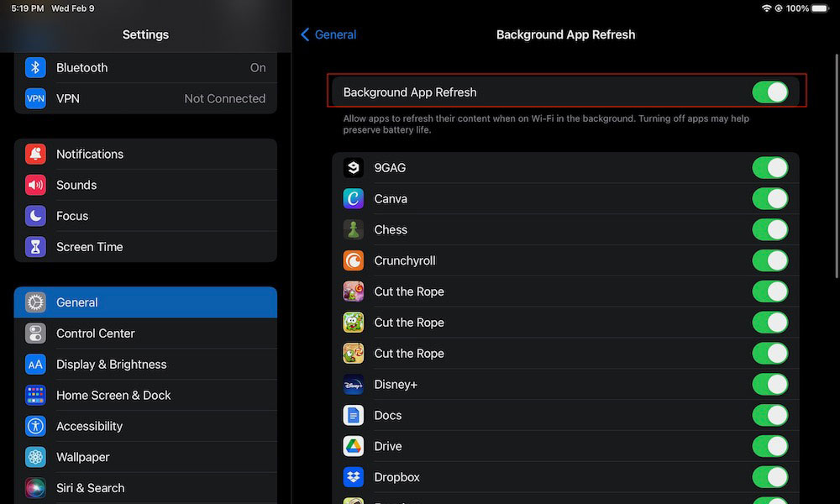The width and height of the screenshot is (840, 504).
Task: Toggle Crunchyroll background refresh off
Action: [769, 260]
